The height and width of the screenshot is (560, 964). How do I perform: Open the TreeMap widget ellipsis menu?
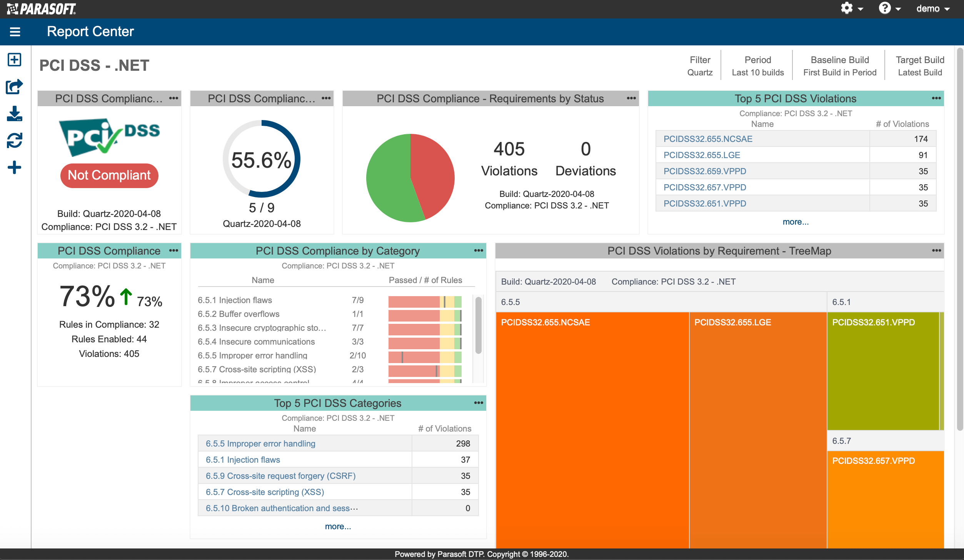tap(936, 251)
